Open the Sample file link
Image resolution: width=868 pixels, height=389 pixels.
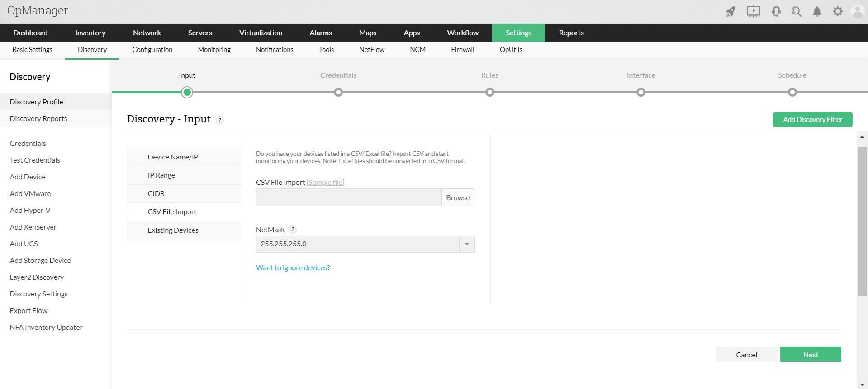click(326, 183)
